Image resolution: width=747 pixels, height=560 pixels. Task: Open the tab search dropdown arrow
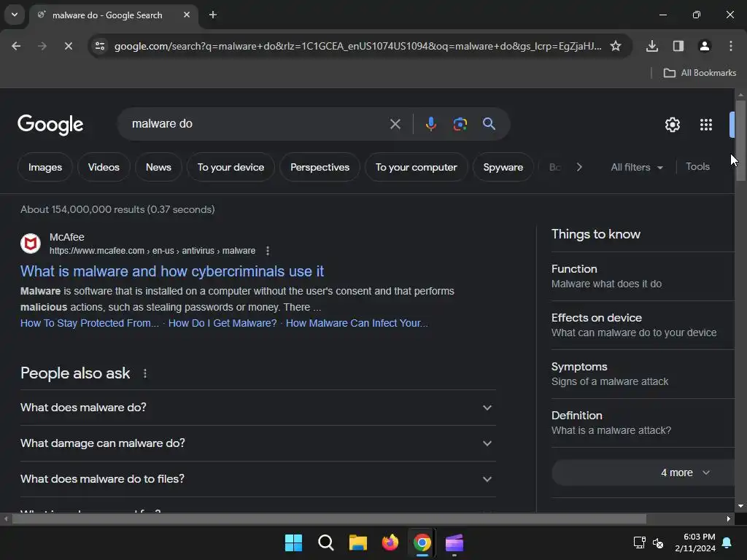coord(15,15)
